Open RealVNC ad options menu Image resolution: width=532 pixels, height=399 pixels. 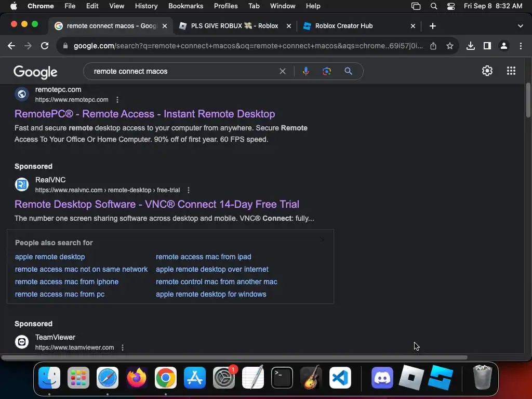pyautogui.click(x=189, y=190)
